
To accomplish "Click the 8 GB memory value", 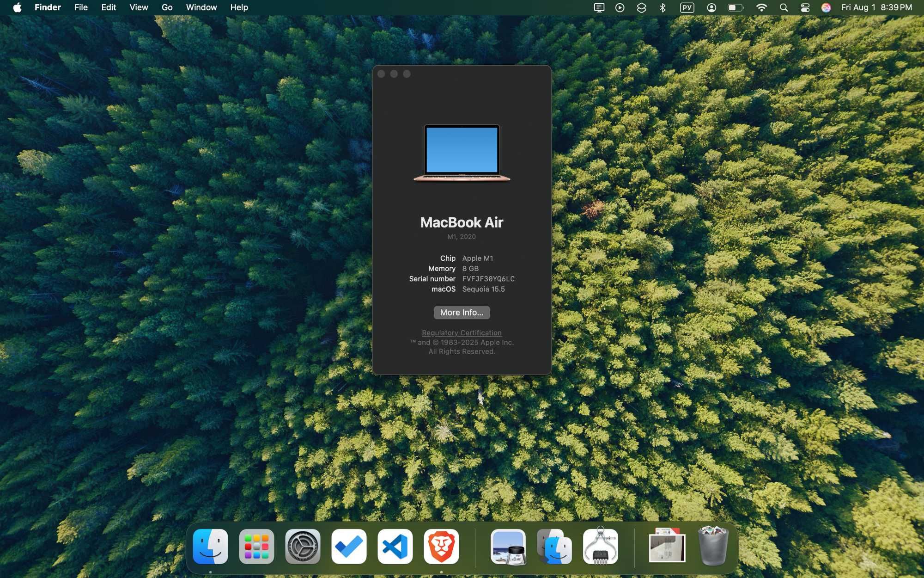I will (470, 269).
